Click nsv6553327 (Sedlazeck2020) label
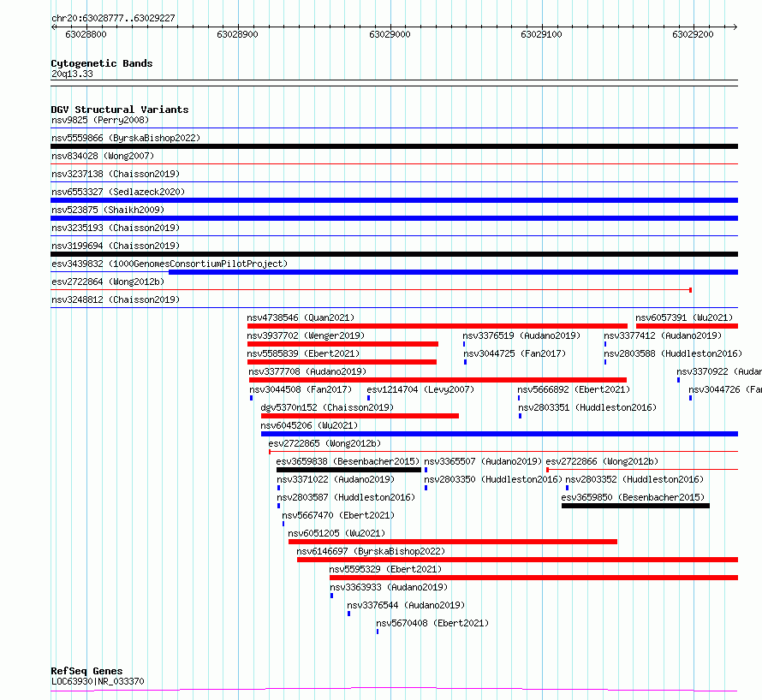The width and height of the screenshot is (762, 700). point(118,192)
